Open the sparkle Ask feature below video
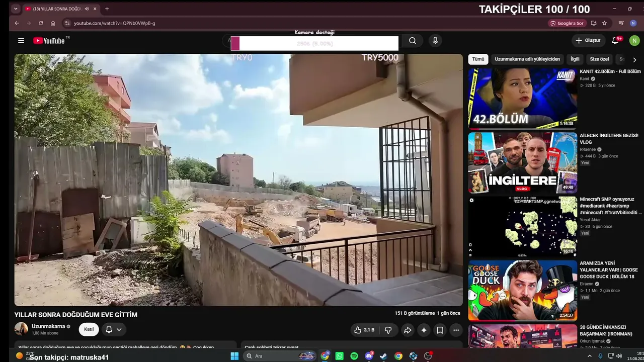 [424, 330]
